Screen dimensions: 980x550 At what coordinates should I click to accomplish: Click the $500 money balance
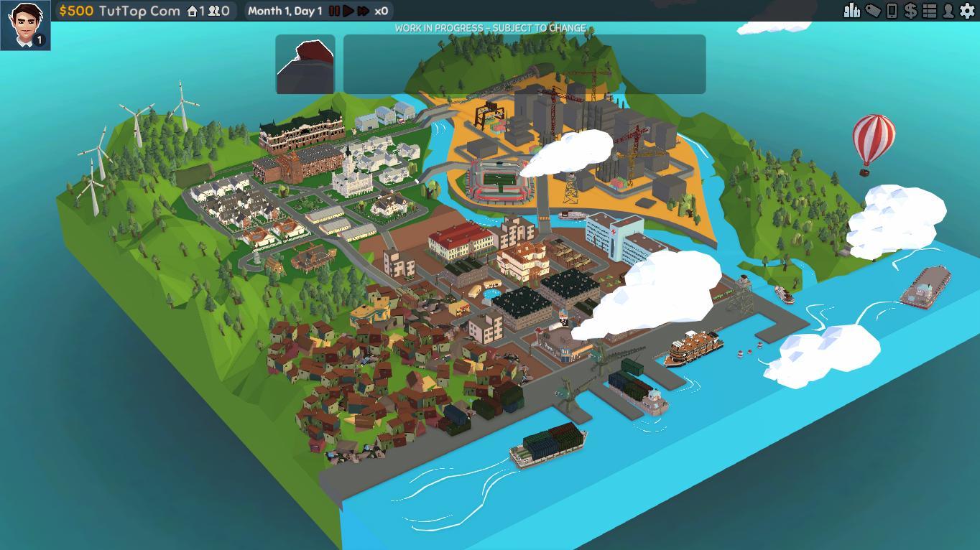(76, 11)
